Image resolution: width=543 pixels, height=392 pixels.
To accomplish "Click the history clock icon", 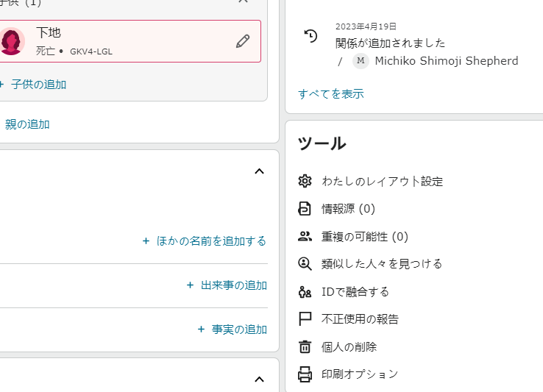I will tap(310, 36).
